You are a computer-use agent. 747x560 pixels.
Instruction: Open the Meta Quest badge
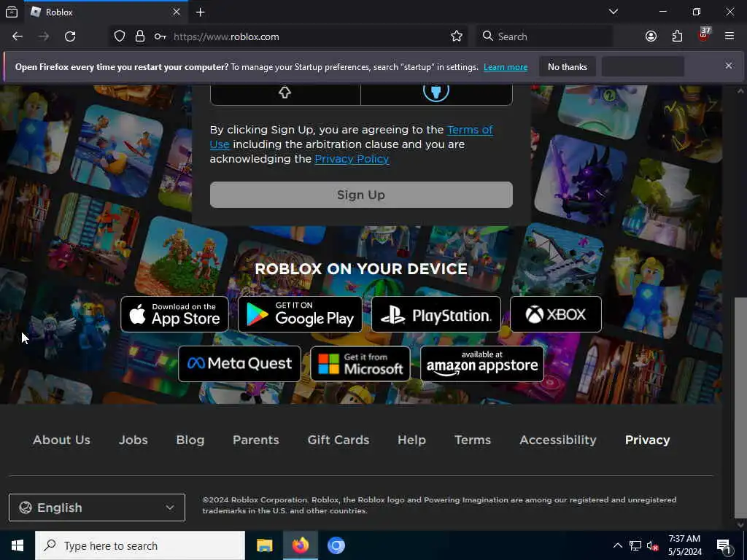(239, 364)
